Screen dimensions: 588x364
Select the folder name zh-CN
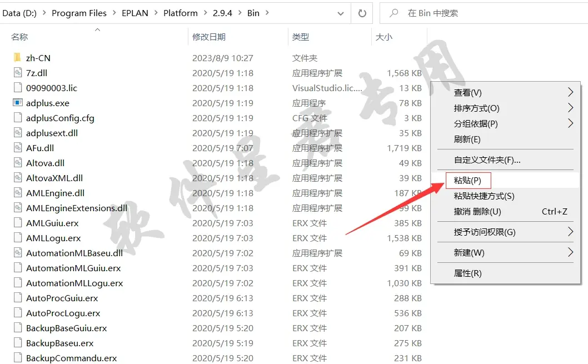click(38, 58)
